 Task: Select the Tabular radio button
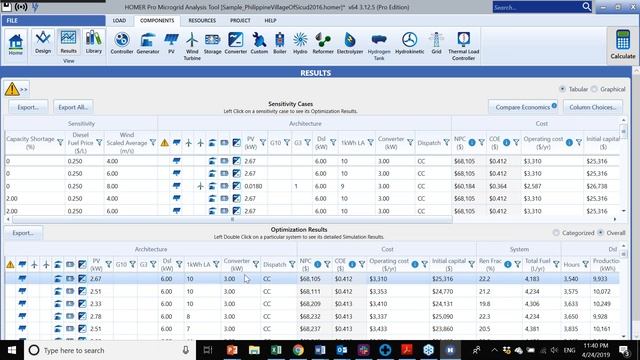pos(562,89)
